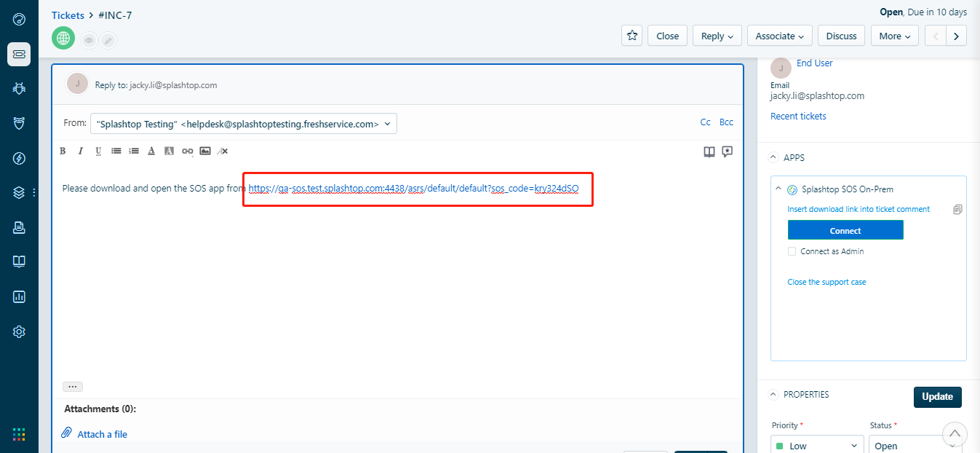The width and height of the screenshot is (980, 453).
Task: Open the Associate menu
Action: tap(780, 36)
